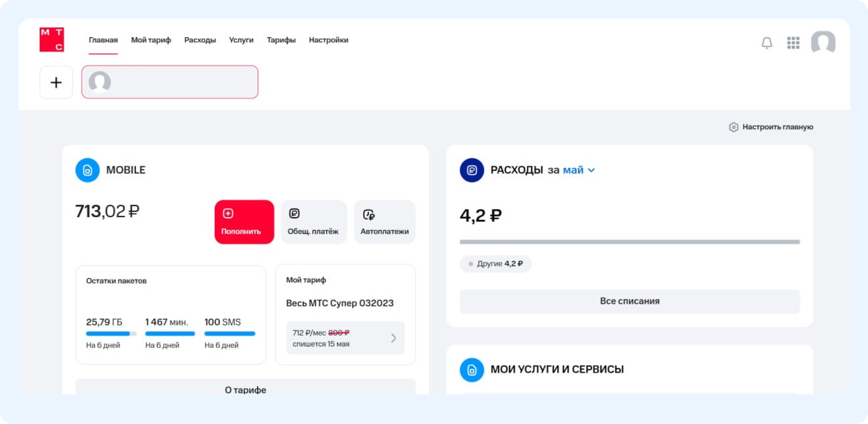Click the Обещ. платёж button
Screen dimensions: 868x424
(314, 222)
